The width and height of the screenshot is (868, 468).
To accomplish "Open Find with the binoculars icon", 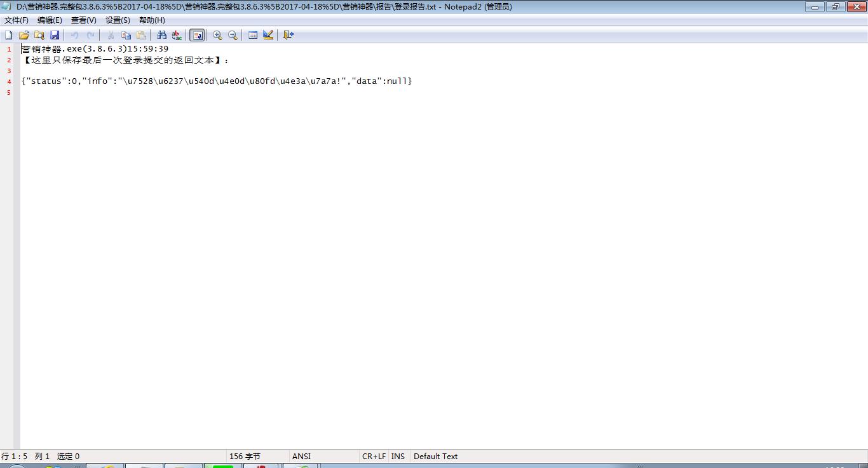I will pos(161,35).
